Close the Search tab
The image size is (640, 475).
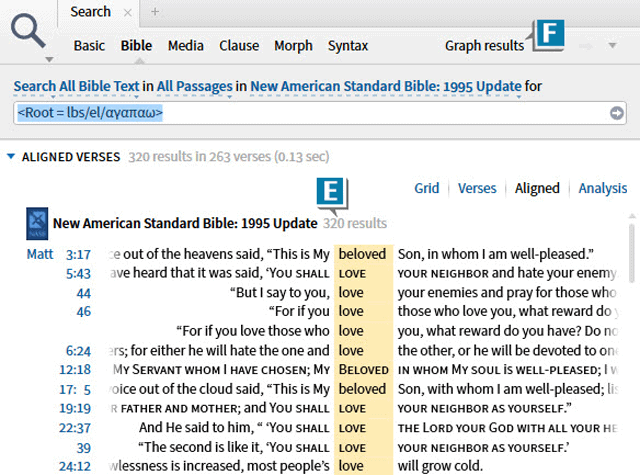click(127, 12)
